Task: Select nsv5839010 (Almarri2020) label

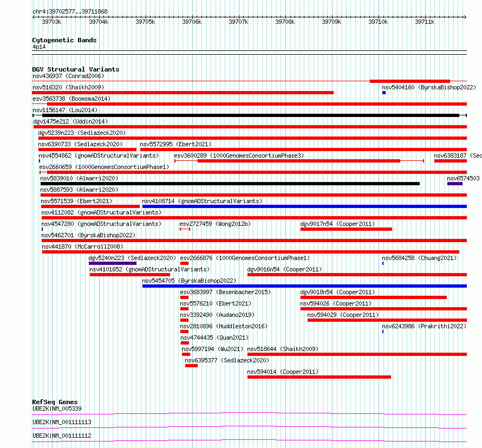Action: (x=79, y=178)
